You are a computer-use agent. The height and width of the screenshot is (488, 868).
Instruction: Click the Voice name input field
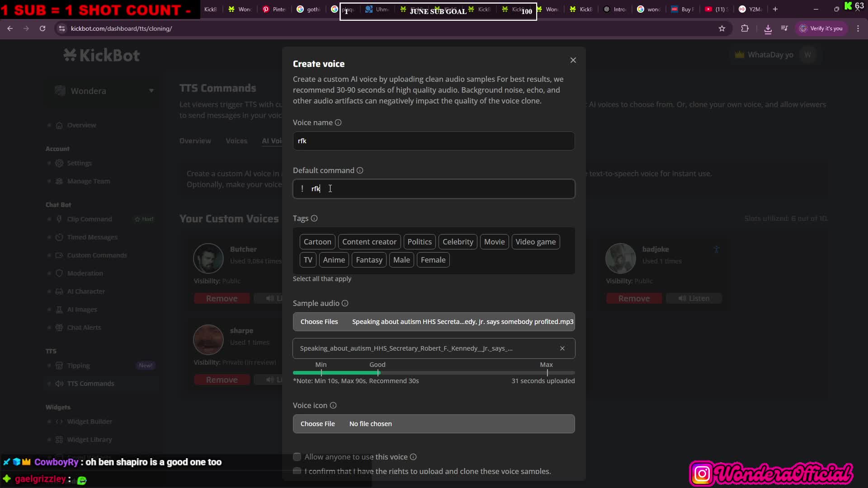(x=434, y=141)
